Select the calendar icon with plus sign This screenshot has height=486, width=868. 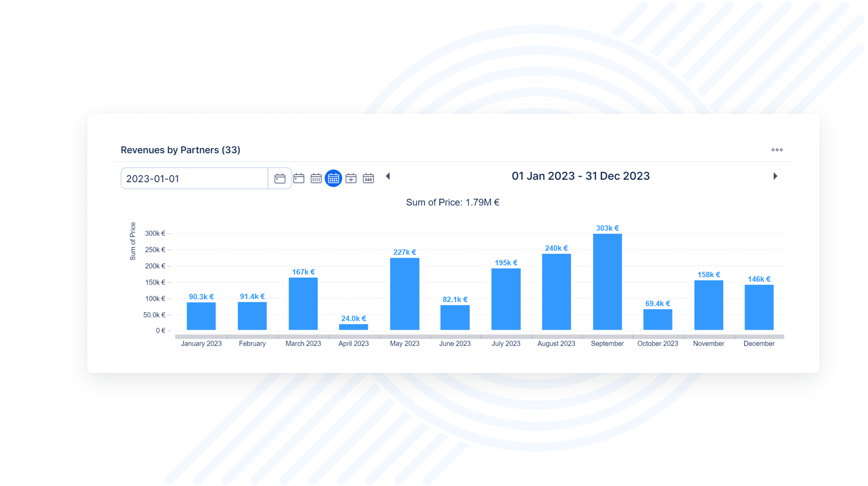(x=351, y=178)
